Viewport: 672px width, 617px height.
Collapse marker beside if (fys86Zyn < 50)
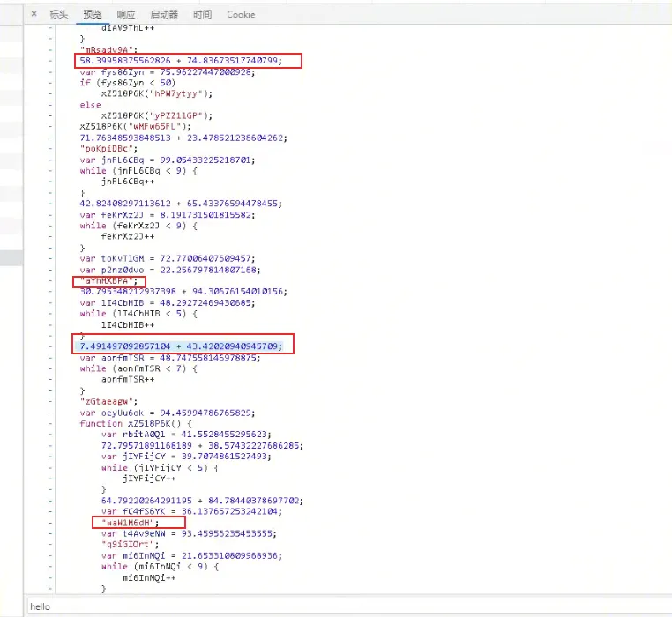coord(51,83)
